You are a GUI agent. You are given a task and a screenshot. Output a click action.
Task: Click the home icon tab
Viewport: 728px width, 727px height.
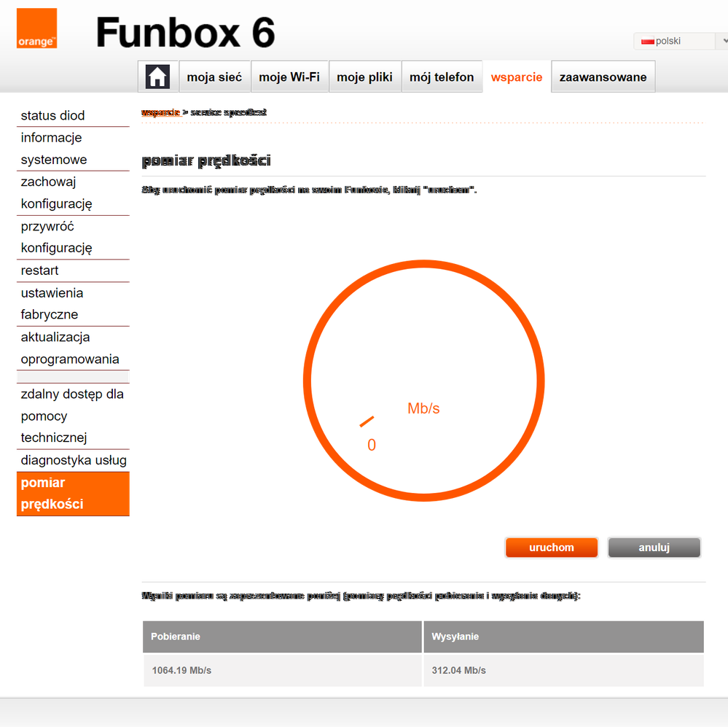[x=157, y=77]
